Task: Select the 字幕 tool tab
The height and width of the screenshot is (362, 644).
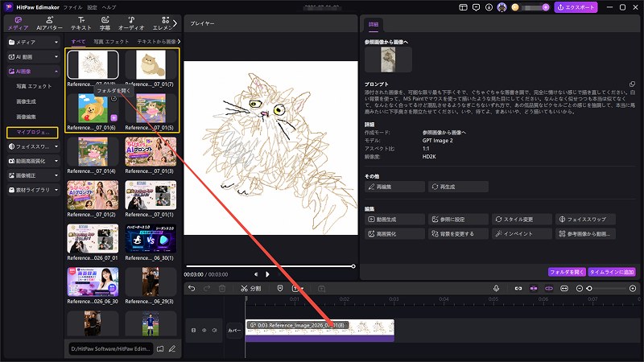Action: tap(105, 23)
